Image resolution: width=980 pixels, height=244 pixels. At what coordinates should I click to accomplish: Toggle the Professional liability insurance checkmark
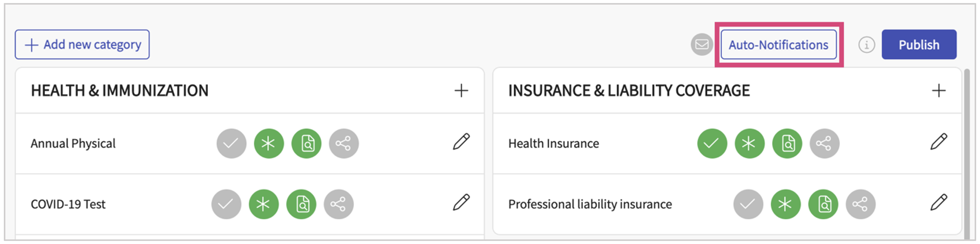tap(748, 204)
